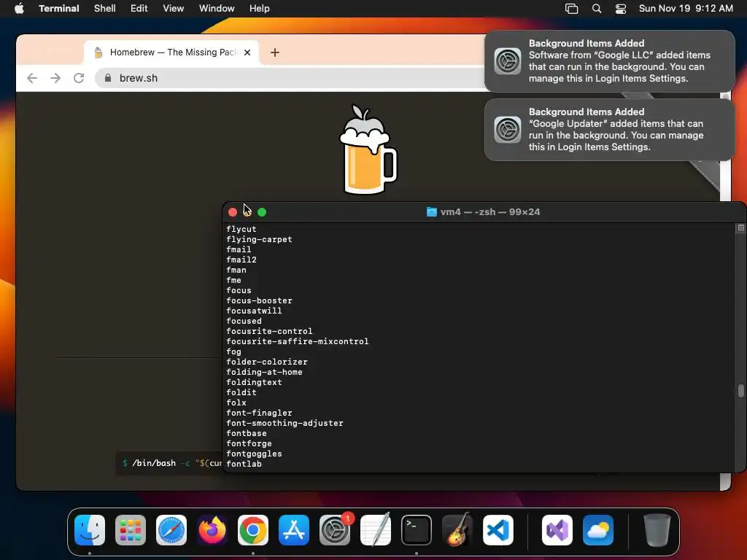
Task: Click the Terminal title 'vm4 — -zsh — 99×24'
Action: tap(490, 212)
